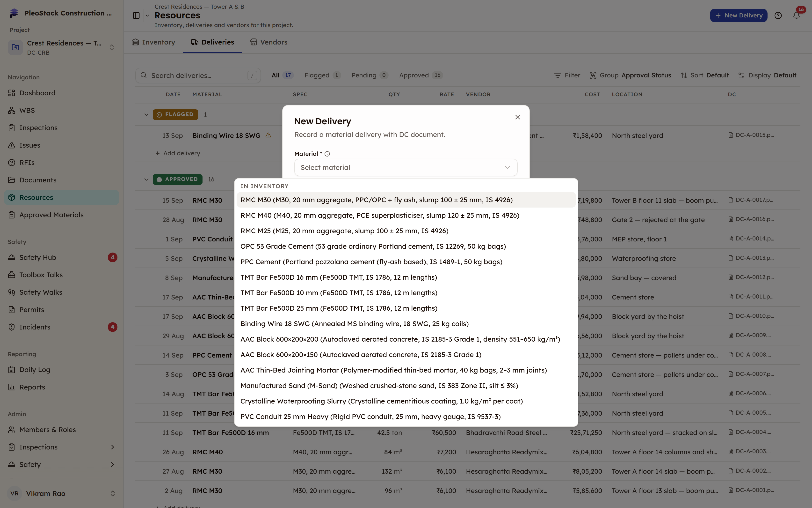This screenshot has height=508, width=812.
Task: Collapse the APPROVED group
Action: tap(146, 179)
